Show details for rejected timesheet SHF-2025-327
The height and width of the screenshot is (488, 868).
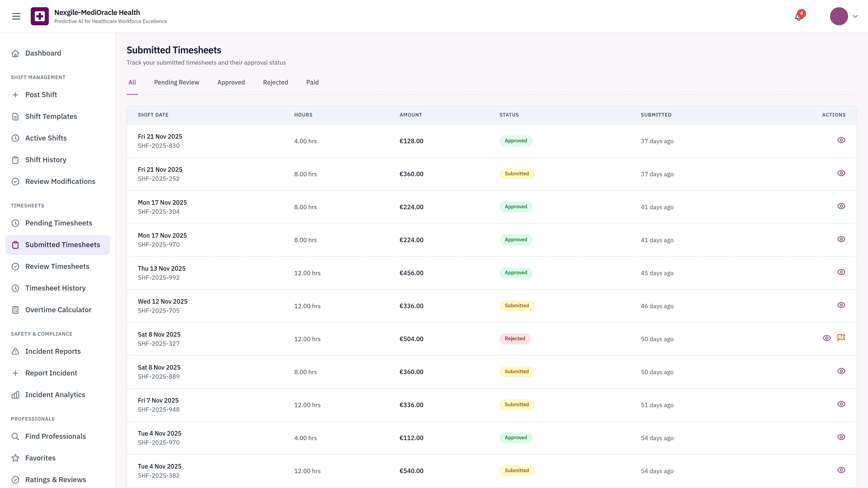point(827,338)
